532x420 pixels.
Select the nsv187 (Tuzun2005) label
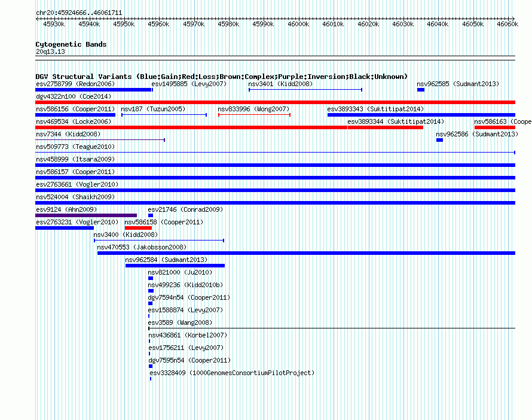[153, 109]
